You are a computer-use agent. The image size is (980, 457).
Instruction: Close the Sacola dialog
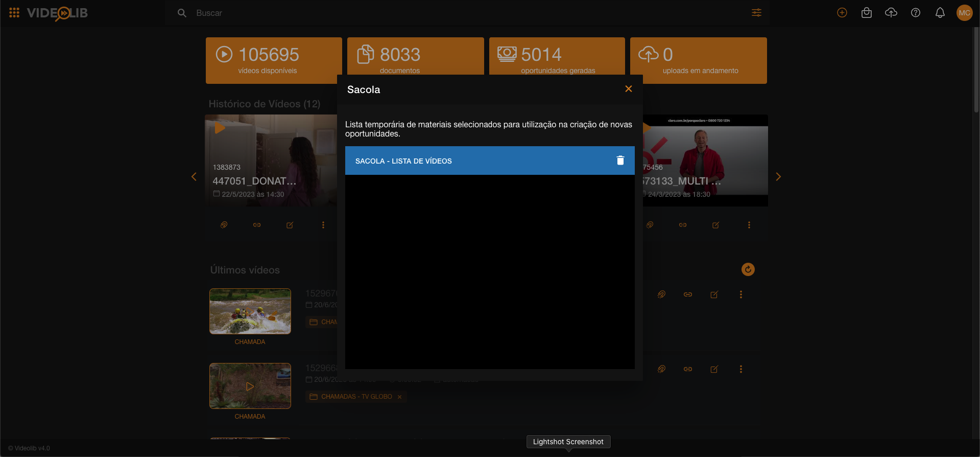pos(629,89)
